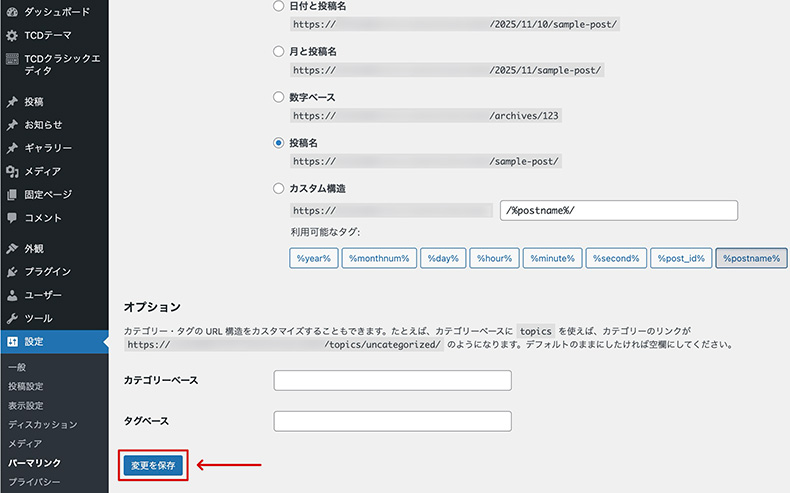Screen dimensions: 790x493
Task: Click the media icon beside メディア
Action: (x=12, y=171)
